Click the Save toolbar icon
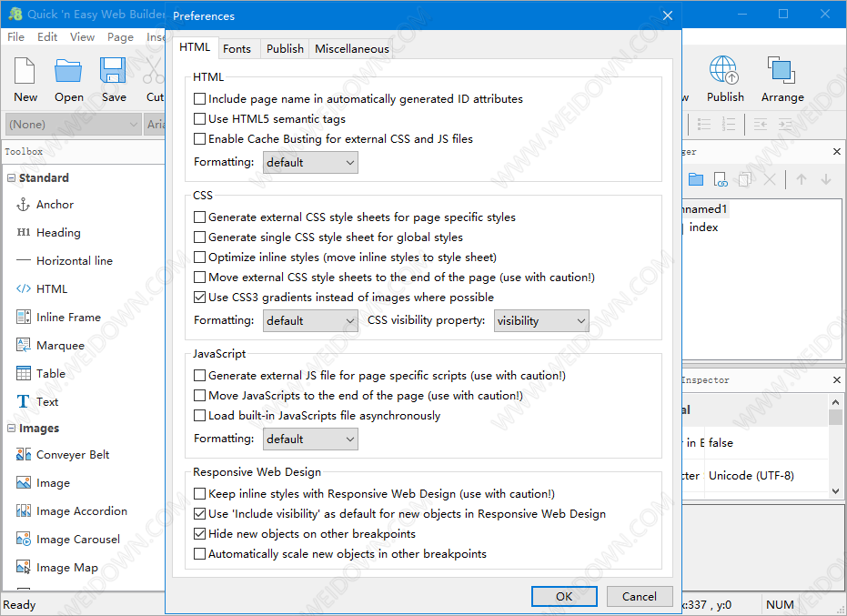Viewport: 847px width, 616px height. point(113,71)
